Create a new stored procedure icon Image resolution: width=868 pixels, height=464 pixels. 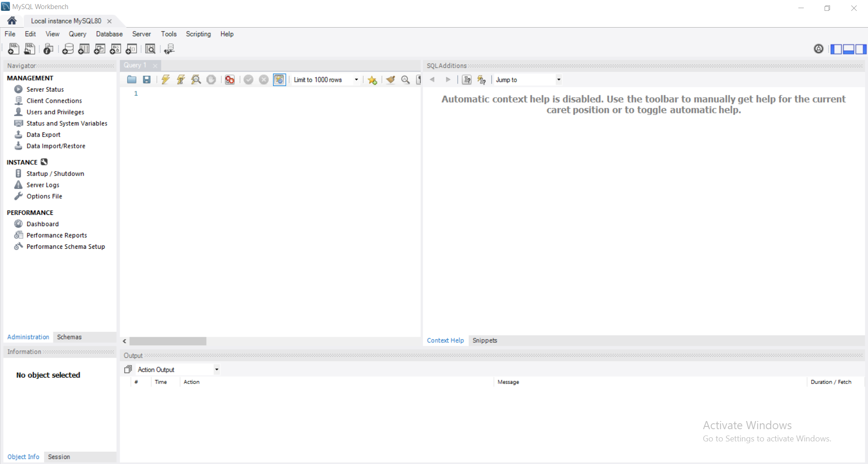(115, 49)
